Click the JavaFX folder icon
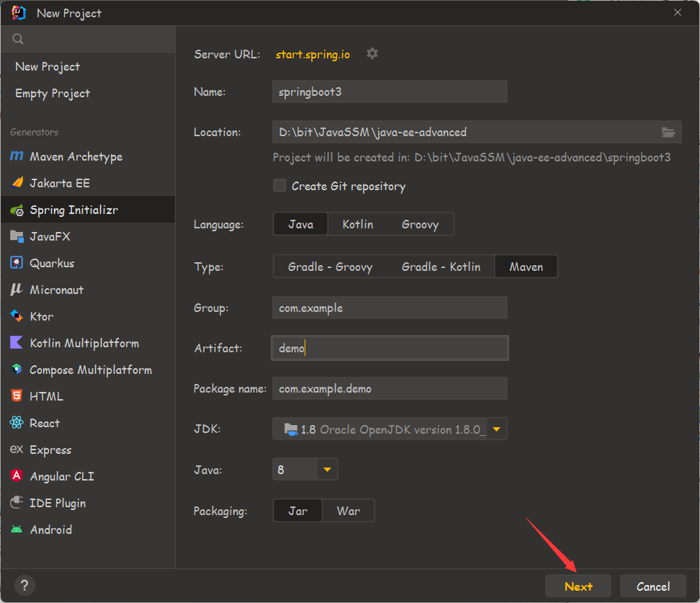Screen dimensions: 700x603 17,236
